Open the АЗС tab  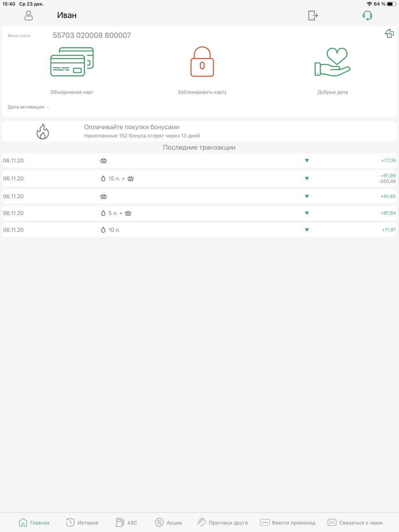pyautogui.click(x=126, y=522)
